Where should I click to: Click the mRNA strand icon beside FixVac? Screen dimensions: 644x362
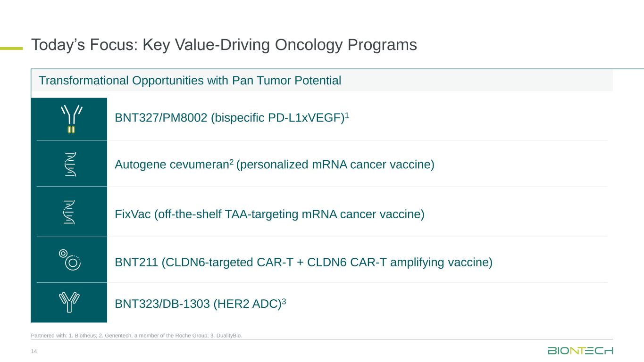tap(70, 213)
